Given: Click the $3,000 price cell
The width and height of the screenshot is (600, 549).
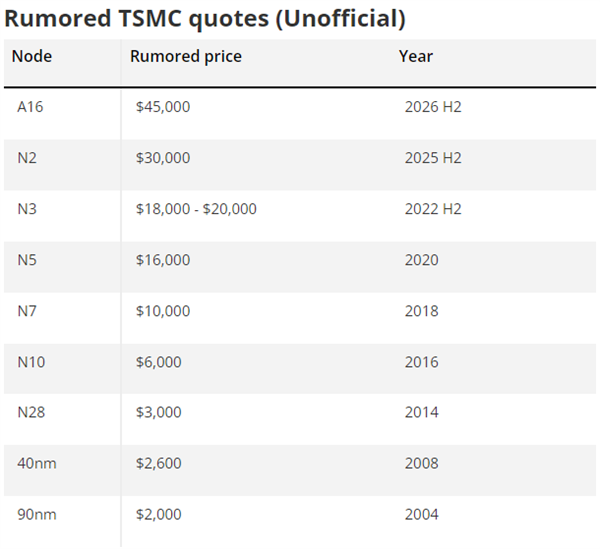Looking at the screenshot, I should coord(159,413).
